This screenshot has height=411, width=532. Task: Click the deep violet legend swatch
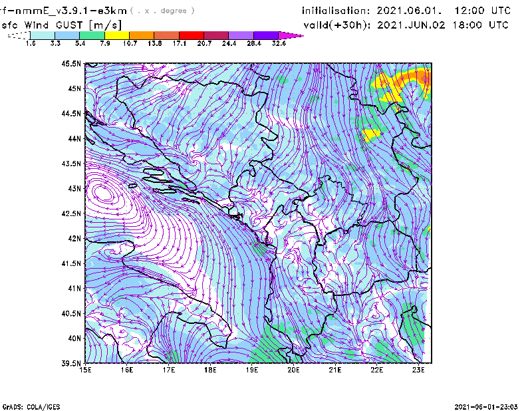[x=266, y=35]
